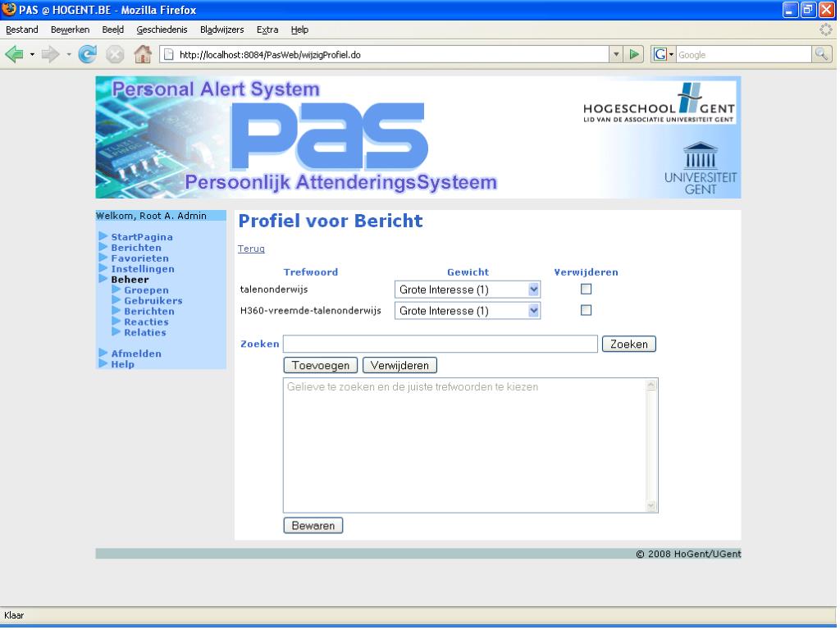The height and width of the screenshot is (630, 840).
Task: Click the arrow icon beside Relaties
Action: (x=116, y=332)
